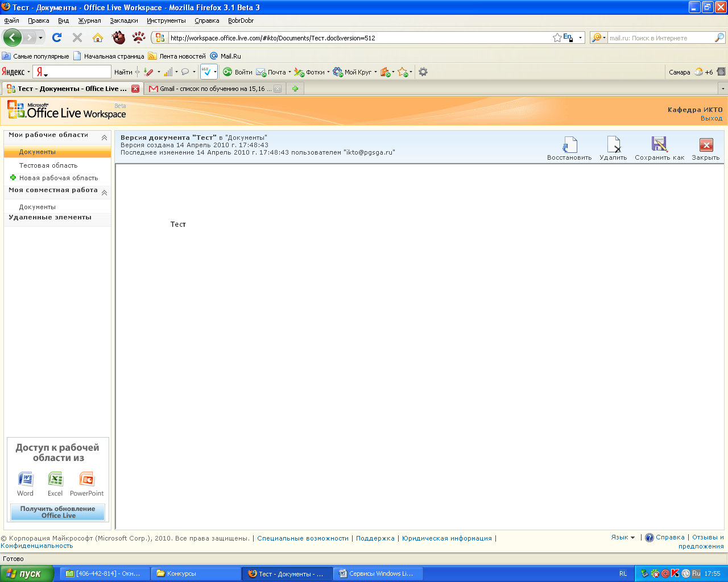This screenshot has height=582, width=728.
Task: Click the Yandex bar settings gear icon
Action: 423,72
